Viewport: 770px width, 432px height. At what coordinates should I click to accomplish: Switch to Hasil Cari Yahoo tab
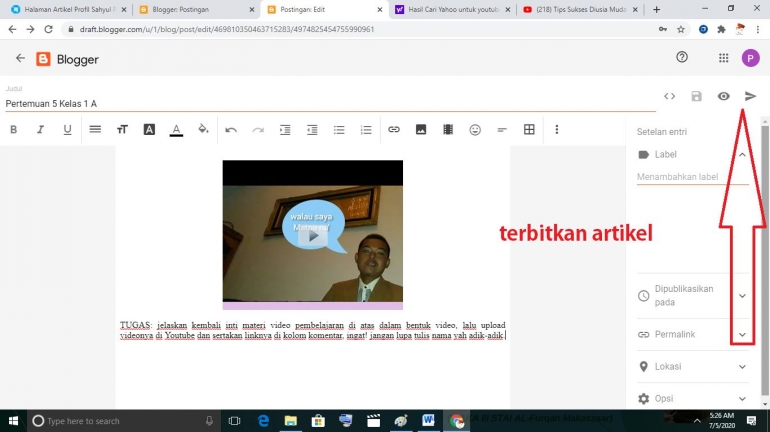452,9
